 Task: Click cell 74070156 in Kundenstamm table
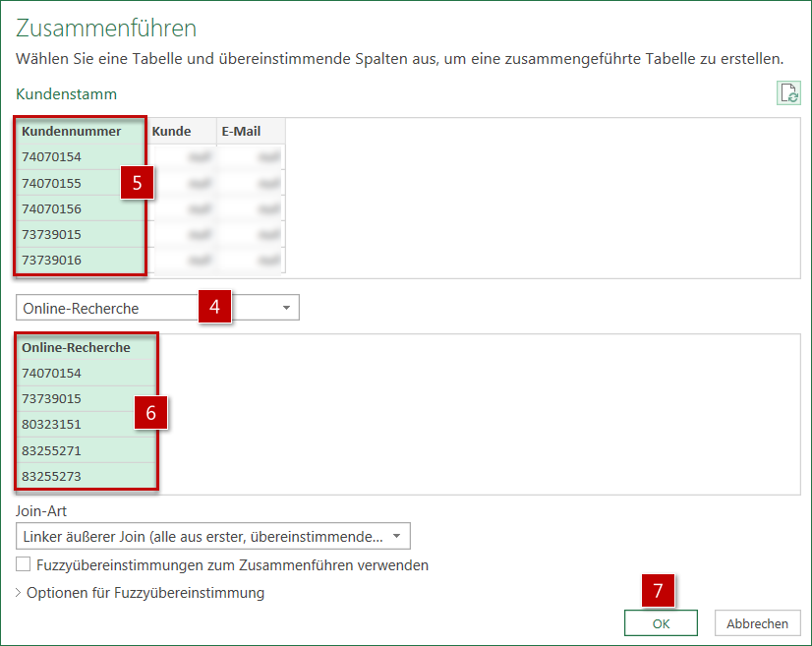[x=81, y=208]
